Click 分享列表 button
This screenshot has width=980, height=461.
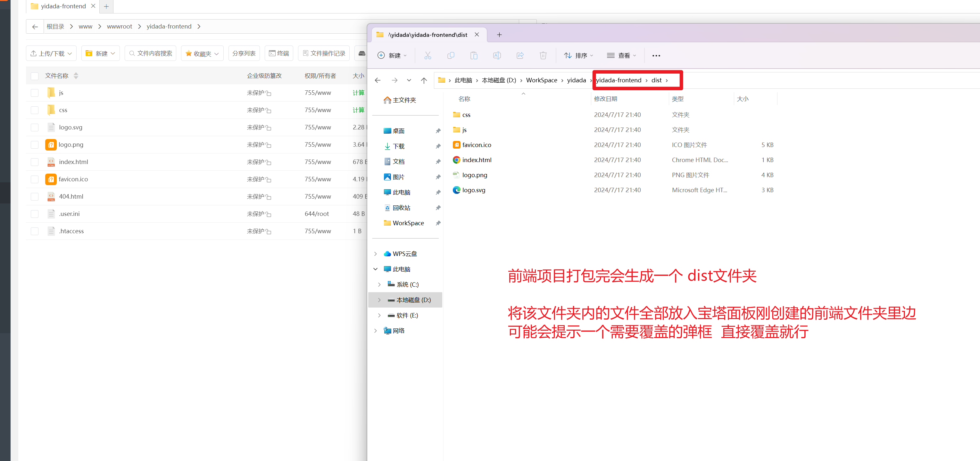[x=244, y=54]
